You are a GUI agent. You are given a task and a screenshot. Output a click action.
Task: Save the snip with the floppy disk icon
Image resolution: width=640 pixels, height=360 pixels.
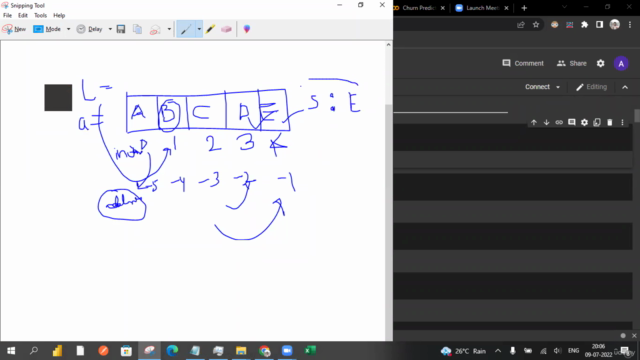pyautogui.click(x=121, y=29)
